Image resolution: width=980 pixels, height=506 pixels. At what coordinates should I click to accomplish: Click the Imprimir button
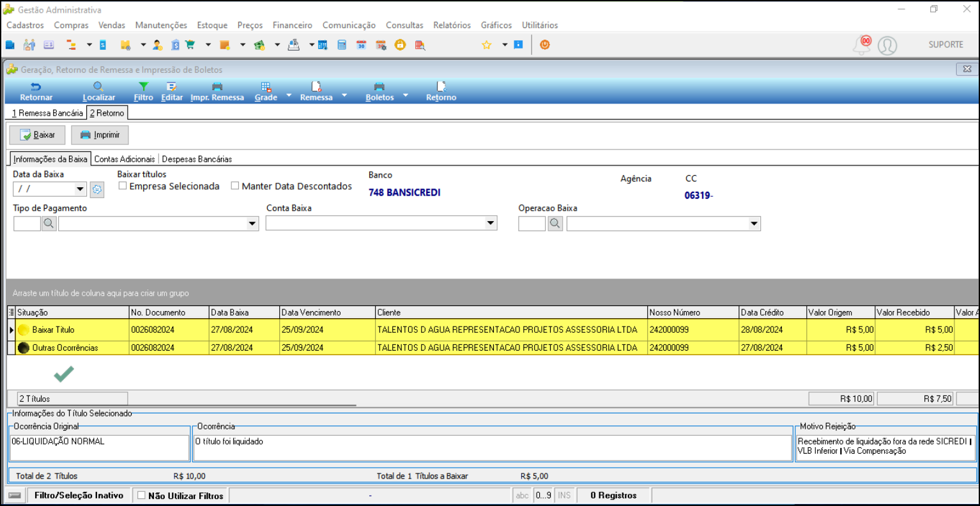tap(100, 135)
